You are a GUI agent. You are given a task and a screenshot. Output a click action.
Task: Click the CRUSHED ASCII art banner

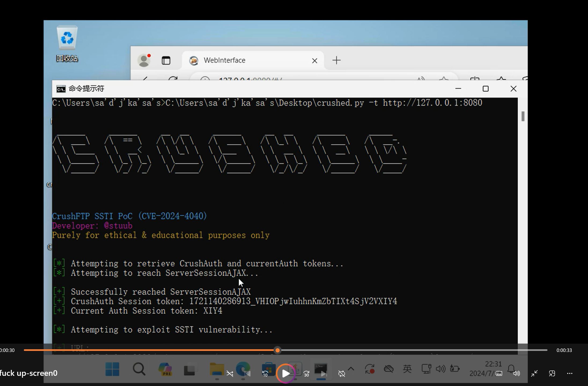pyautogui.click(x=230, y=154)
